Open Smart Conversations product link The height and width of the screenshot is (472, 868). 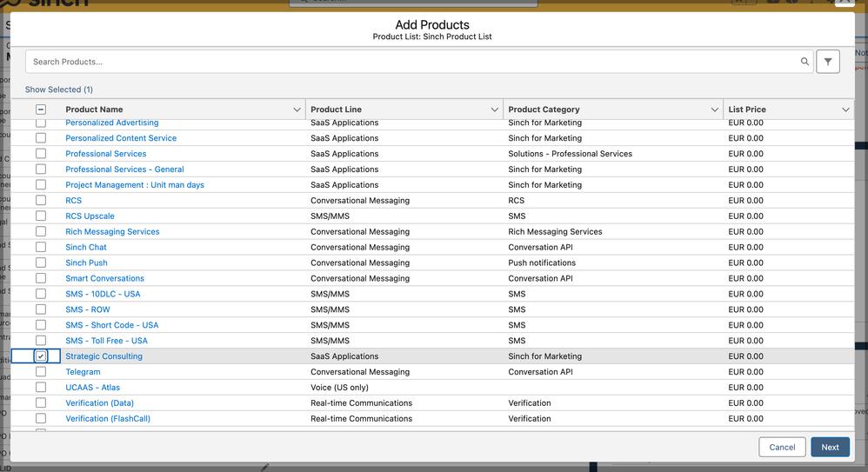click(x=104, y=278)
